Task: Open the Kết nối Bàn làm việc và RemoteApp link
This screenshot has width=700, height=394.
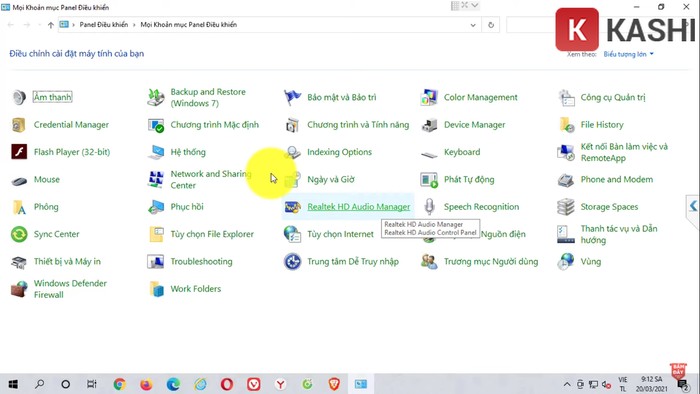Action: point(624,152)
